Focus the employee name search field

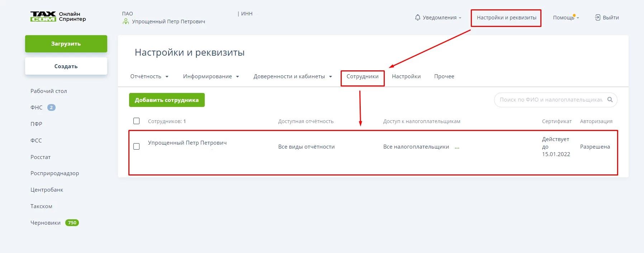click(x=551, y=100)
